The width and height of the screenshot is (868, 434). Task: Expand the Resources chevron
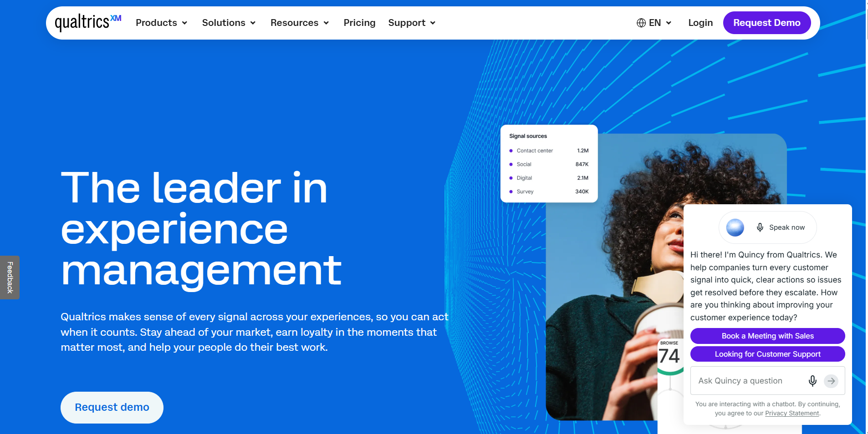coord(326,23)
